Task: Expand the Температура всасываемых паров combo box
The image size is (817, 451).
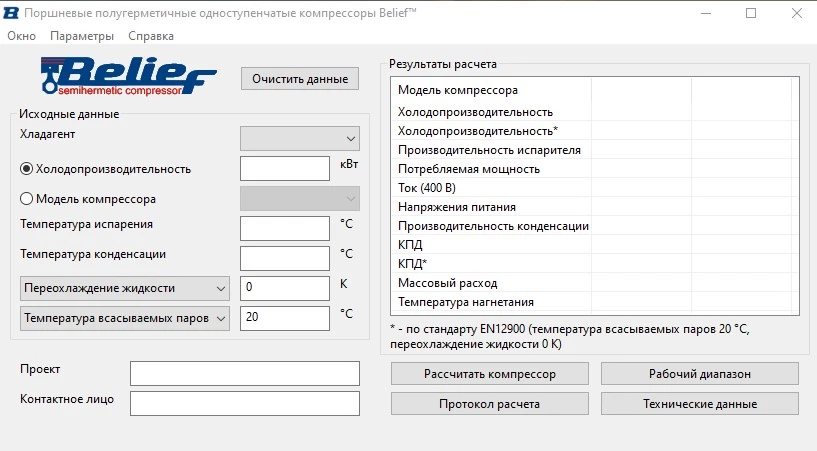Action: pyautogui.click(x=125, y=318)
